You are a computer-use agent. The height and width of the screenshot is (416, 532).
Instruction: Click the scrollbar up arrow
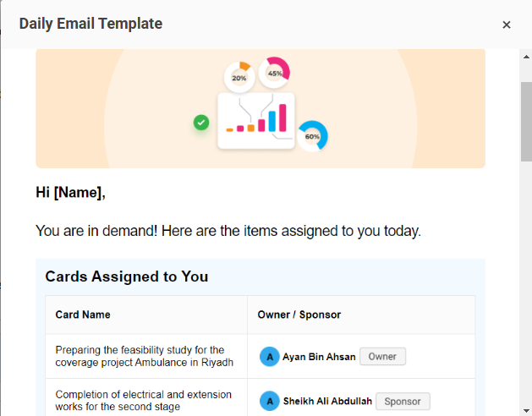tap(526, 57)
